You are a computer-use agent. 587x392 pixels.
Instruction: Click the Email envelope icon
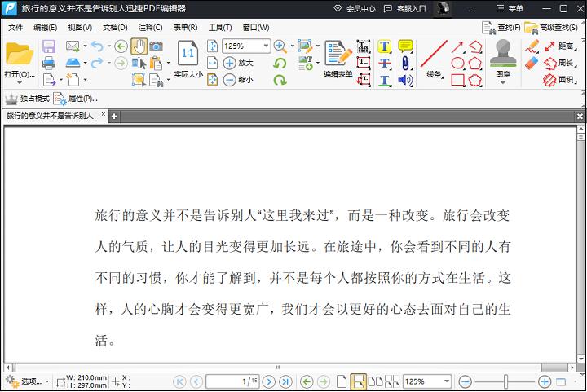tap(73, 46)
